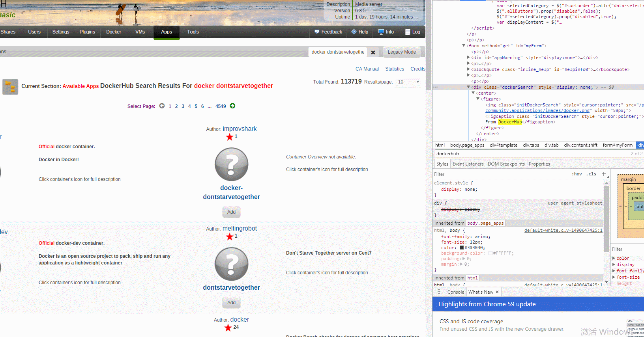Select the Apps menu tab
Viewport: 644px width, 337px height.
tap(167, 32)
